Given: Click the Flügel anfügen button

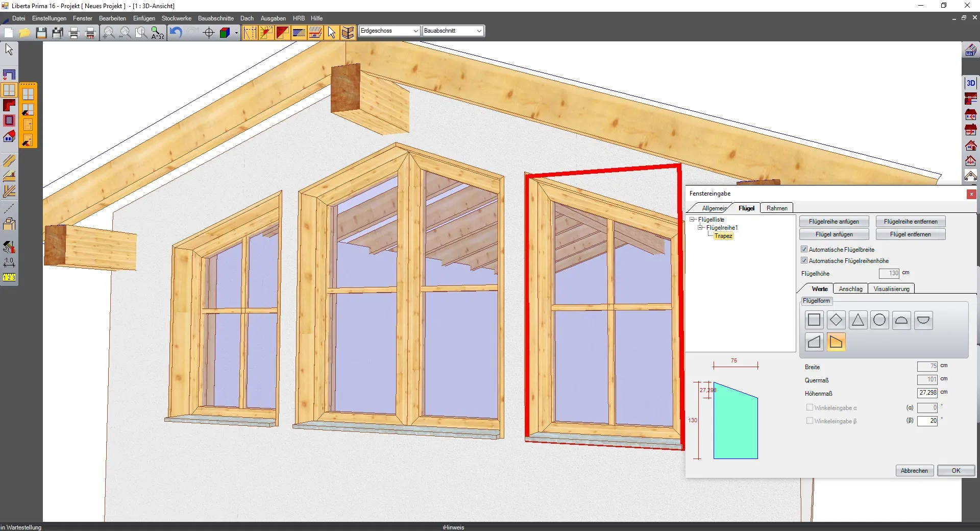Looking at the screenshot, I should tap(834, 234).
